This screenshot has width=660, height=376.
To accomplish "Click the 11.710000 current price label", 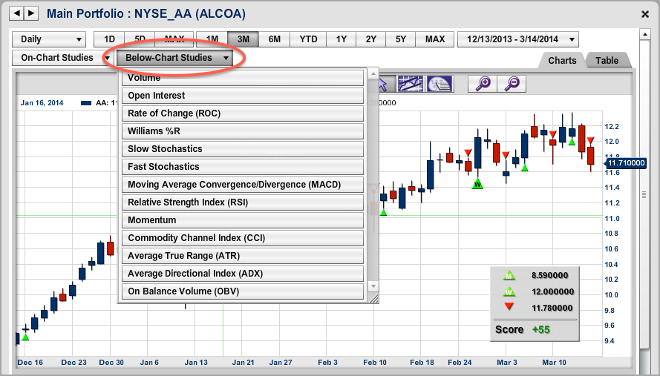I will pyautogui.click(x=625, y=163).
